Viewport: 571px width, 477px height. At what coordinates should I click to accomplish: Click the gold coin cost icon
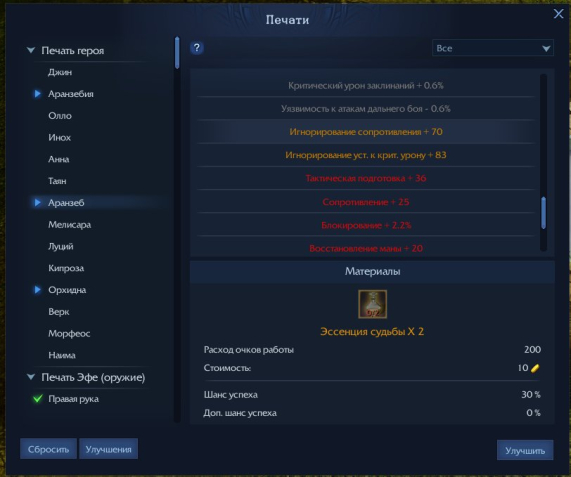coord(535,368)
